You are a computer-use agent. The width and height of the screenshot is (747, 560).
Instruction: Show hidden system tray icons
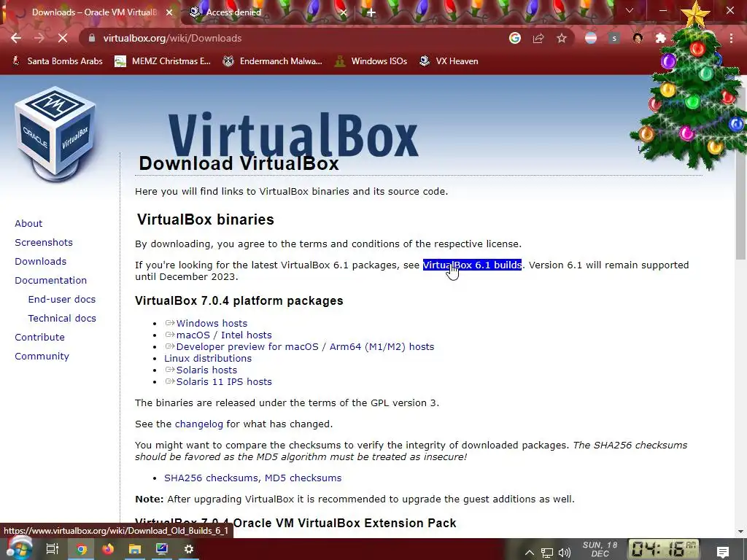pyautogui.click(x=530, y=553)
